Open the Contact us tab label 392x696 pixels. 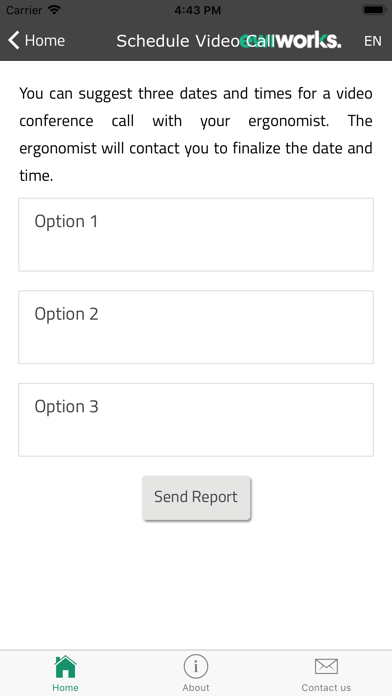[x=326, y=688]
